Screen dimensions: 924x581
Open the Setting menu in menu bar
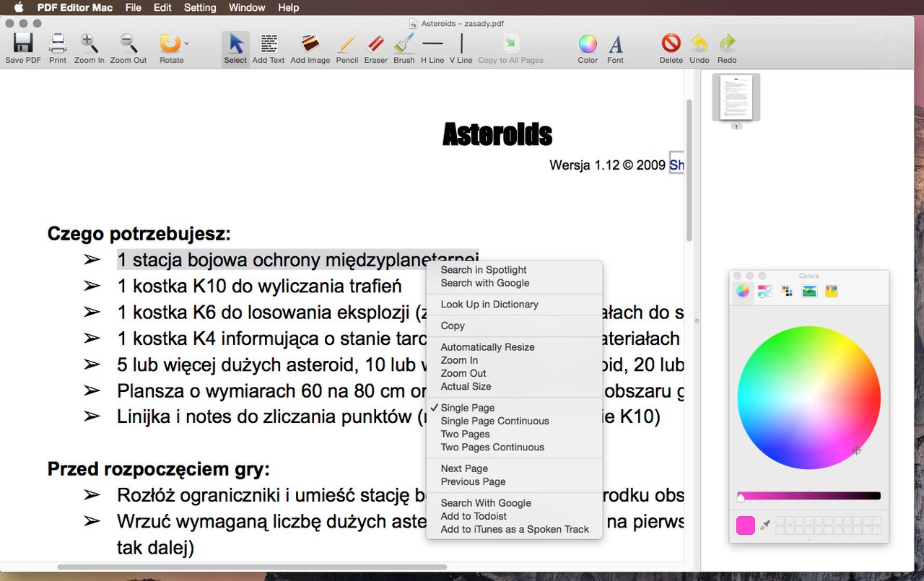pyautogui.click(x=200, y=7)
